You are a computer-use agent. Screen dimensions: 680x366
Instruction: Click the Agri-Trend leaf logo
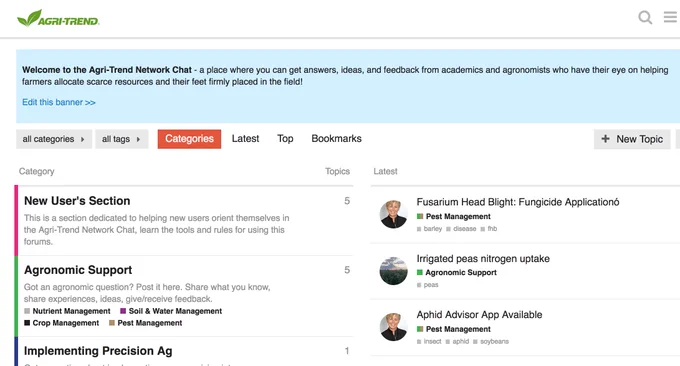[58, 18]
